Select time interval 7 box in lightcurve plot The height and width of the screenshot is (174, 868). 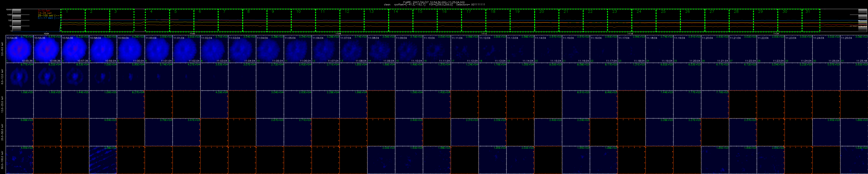231,21
